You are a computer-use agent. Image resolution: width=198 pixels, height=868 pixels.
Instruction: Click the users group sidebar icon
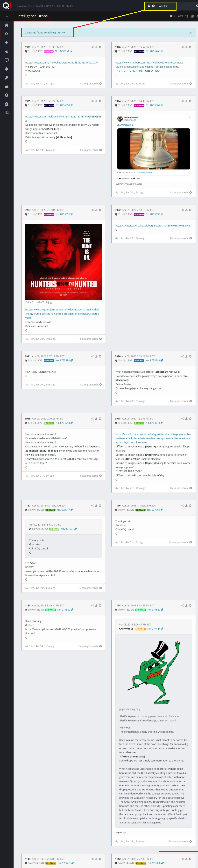pyautogui.click(x=7, y=113)
